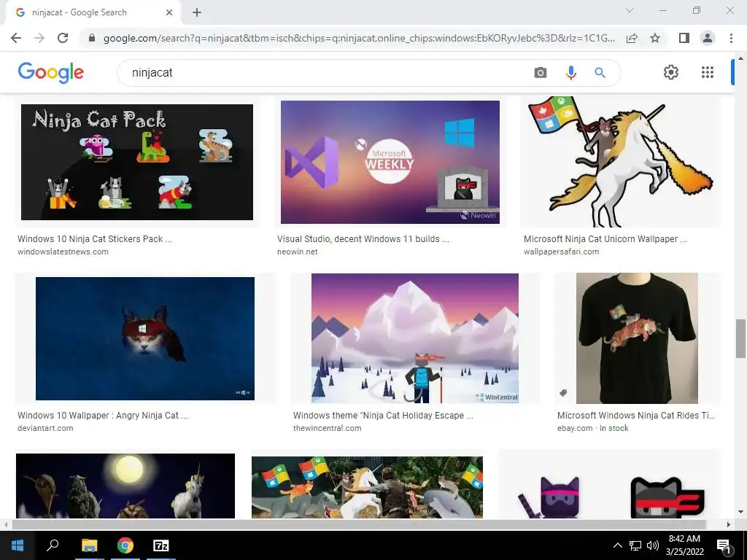Click the horizontal scrollbar left arrow
This screenshot has width=747, height=560.
(6, 525)
